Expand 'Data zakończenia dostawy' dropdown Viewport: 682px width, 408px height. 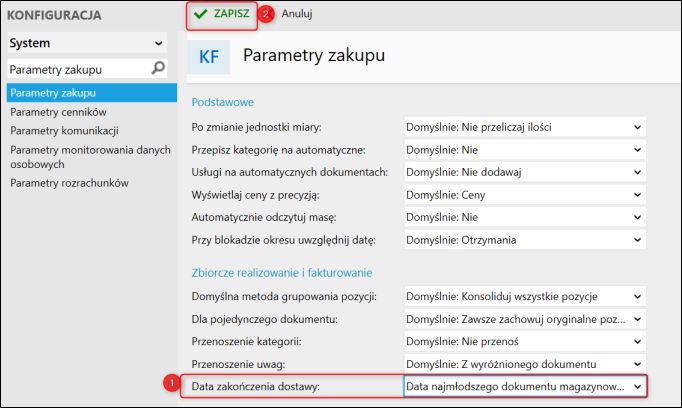tap(525, 386)
